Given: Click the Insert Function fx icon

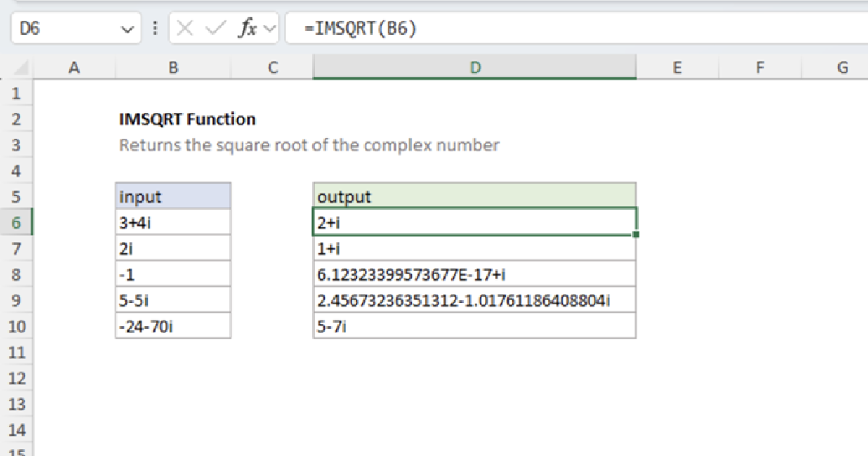Looking at the screenshot, I should (249, 28).
